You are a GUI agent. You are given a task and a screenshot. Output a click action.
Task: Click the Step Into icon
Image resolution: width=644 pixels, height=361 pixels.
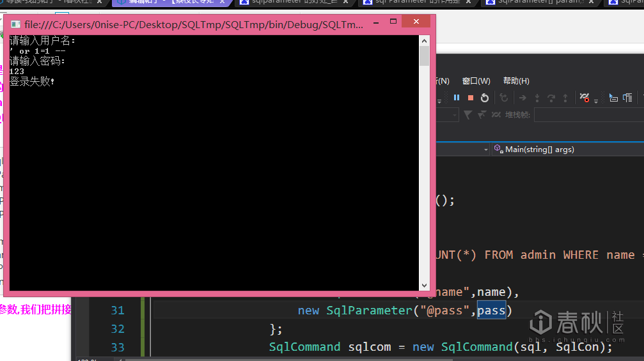(537, 98)
